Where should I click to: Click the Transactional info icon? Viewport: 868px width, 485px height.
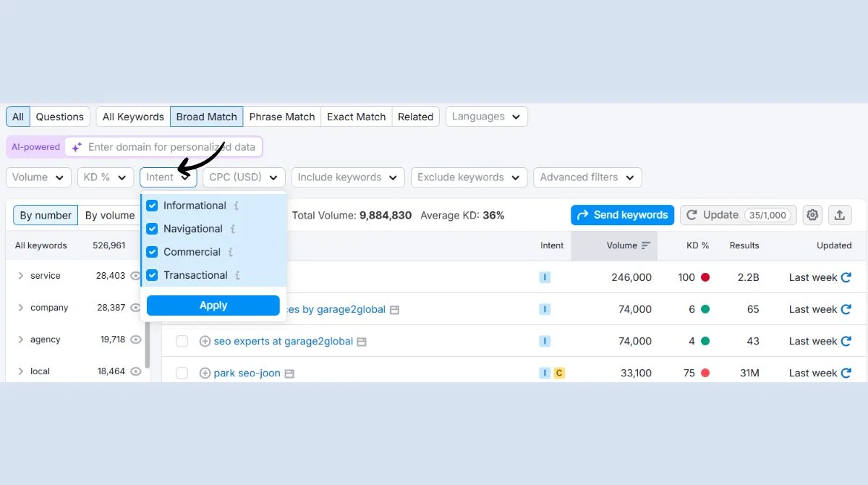click(238, 275)
